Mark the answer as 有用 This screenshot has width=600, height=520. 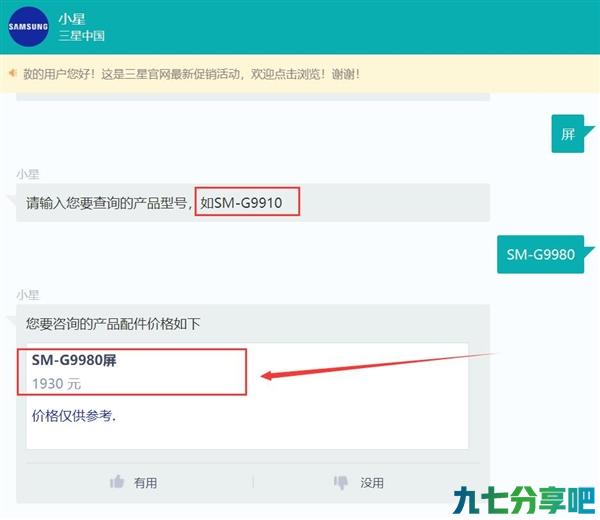(x=133, y=482)
